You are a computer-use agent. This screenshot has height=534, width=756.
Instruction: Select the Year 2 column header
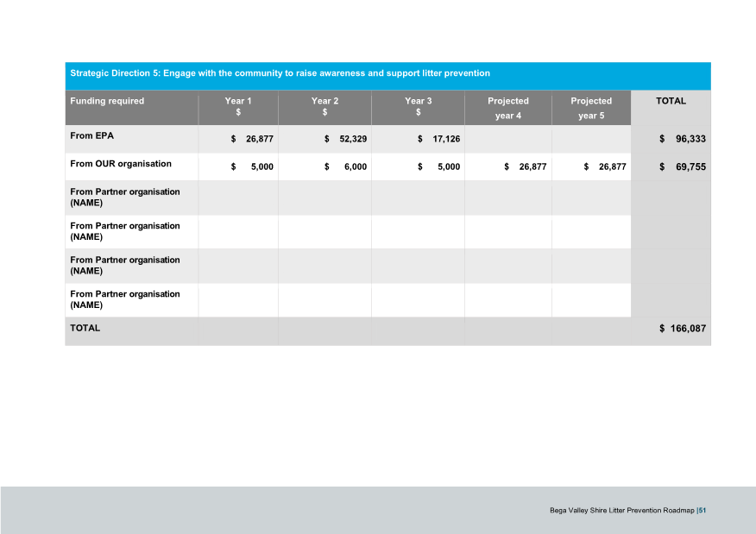(324, 106)
